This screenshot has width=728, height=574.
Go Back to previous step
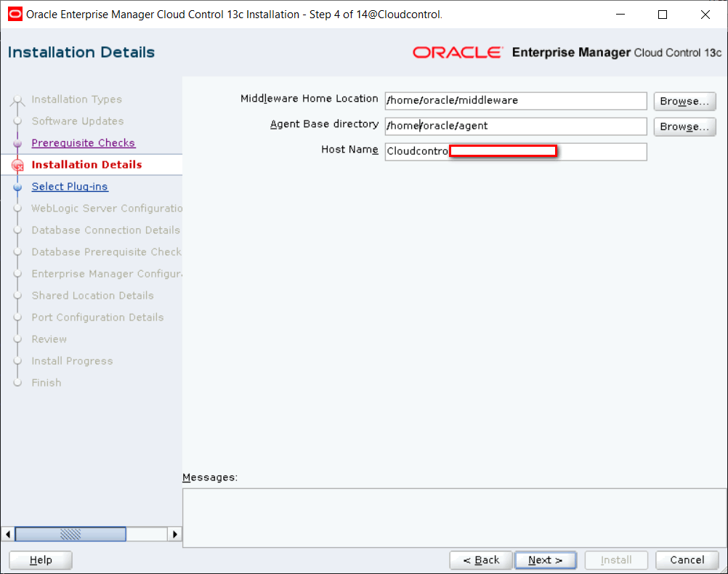pyautogui.click(x=480, y=560)
